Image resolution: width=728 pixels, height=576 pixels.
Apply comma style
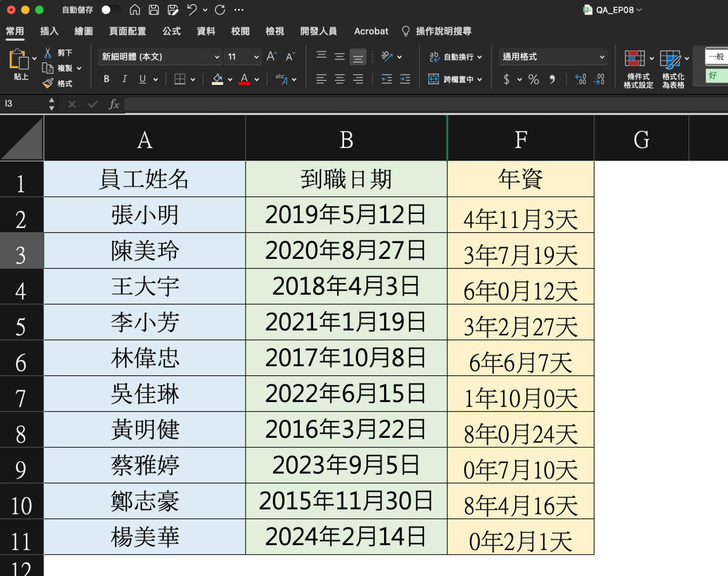point(552,79)
